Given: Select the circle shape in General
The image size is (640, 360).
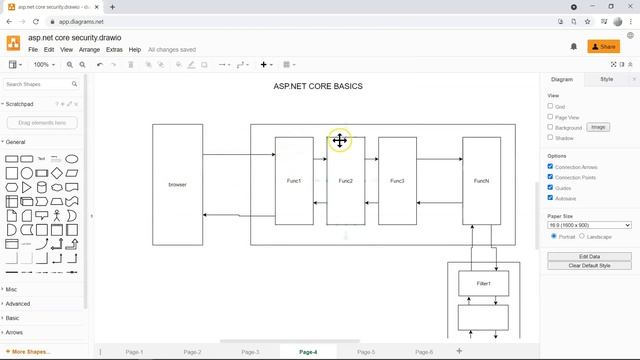Looking at the screenshot, I should pos(27,173).
